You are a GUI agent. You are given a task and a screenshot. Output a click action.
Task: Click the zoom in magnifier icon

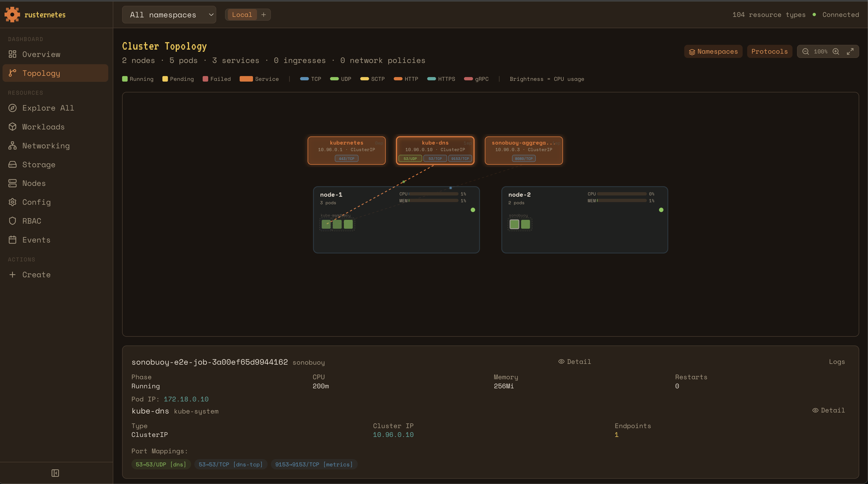coord(836,52)
